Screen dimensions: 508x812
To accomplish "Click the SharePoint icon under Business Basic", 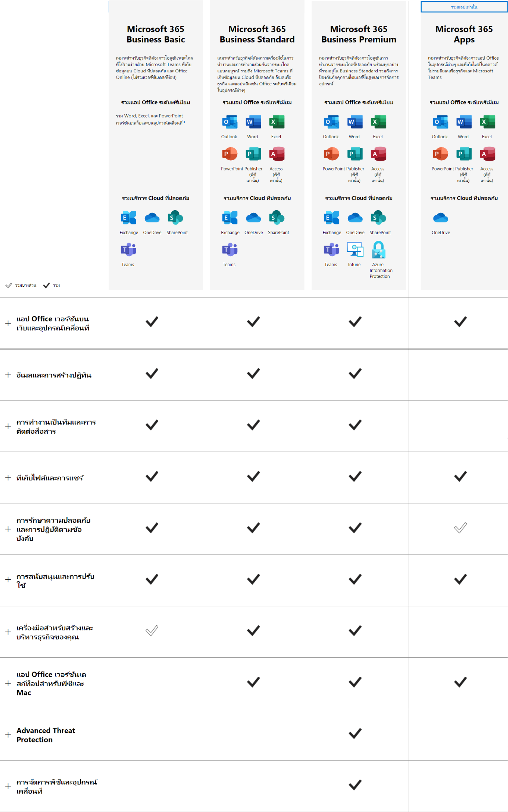I will tap(175, 218).
